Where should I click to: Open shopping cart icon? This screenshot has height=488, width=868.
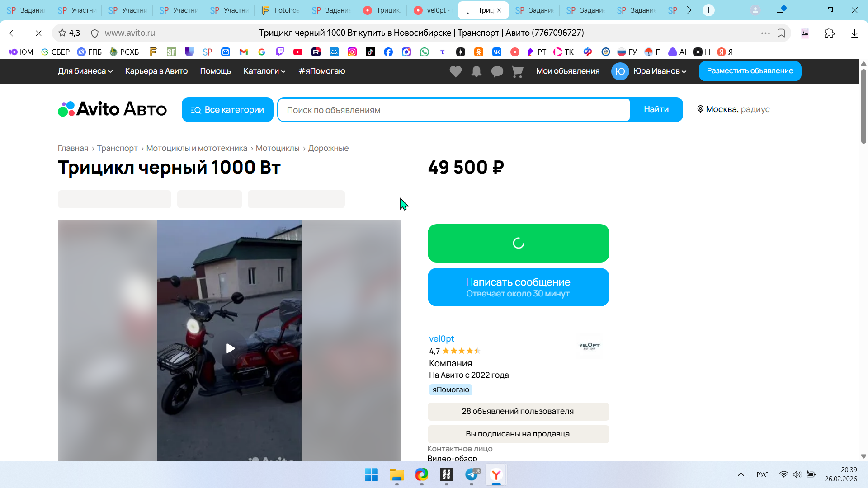click(518, 71)
